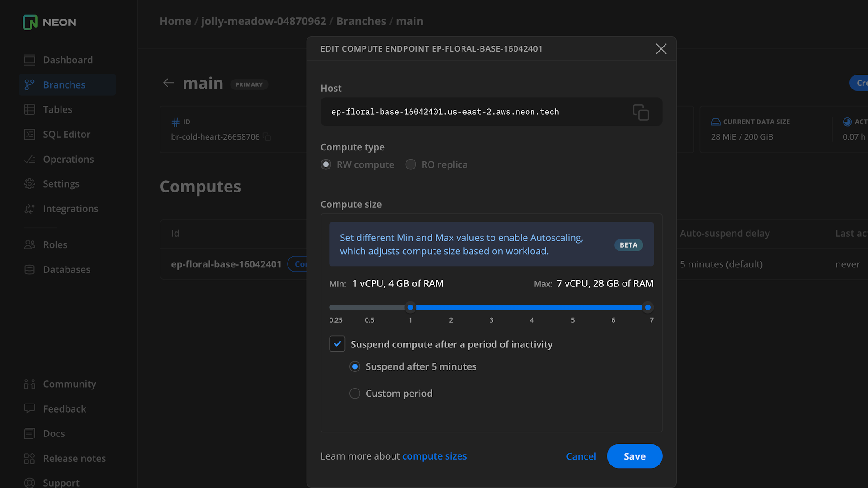Image resolution: width=868 pixels, height=488 pixels.
Task: Open the Operations section
Action: click(x=68, y=159)
